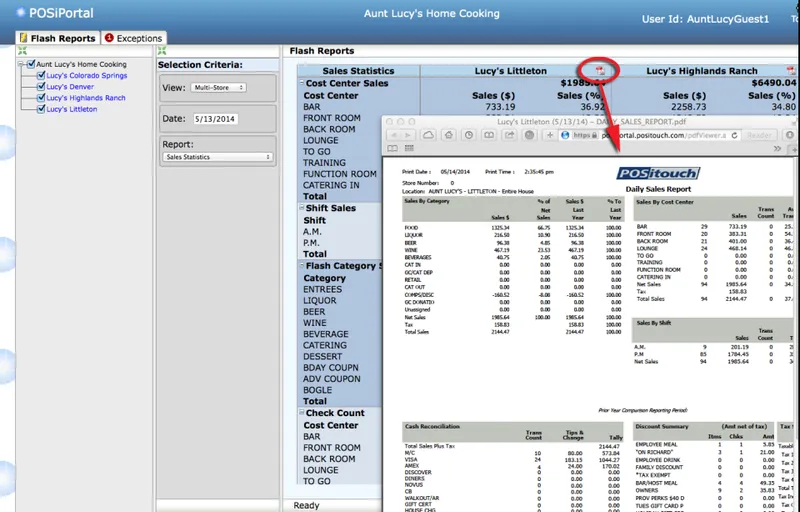The width and height of the screenshot is (800, 512).
Task: Click the Lucy's Littleton store link
Action: [x=71, y=109]
